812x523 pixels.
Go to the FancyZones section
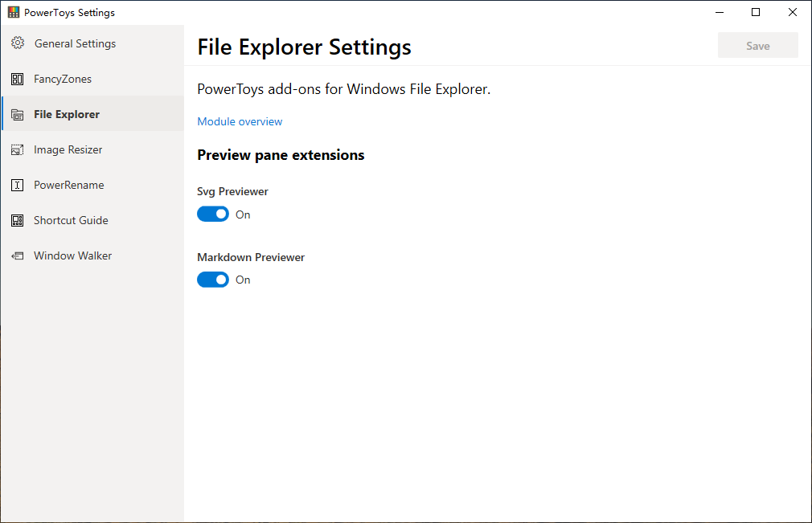[x=92, y=79]
